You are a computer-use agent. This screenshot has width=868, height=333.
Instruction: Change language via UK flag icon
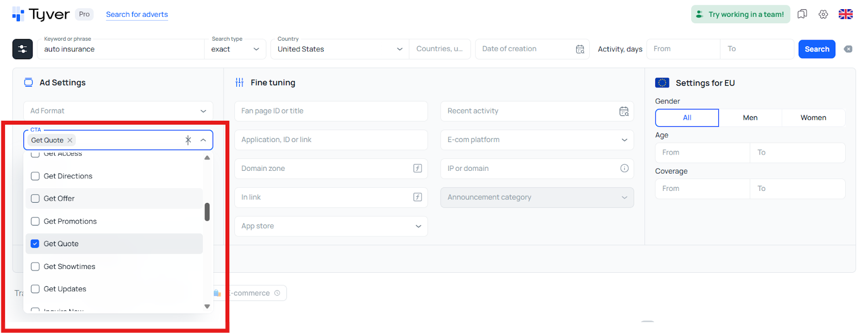coord(846,14)
